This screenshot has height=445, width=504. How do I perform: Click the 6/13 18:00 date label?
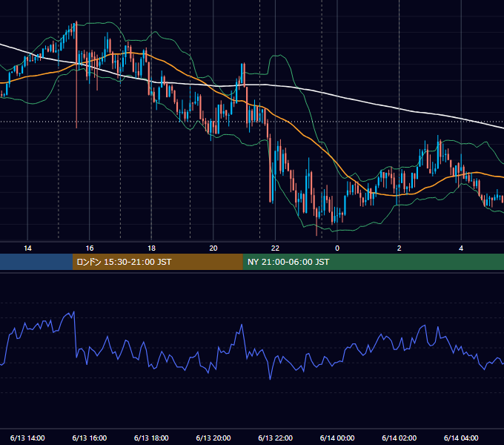pos(151,438)
